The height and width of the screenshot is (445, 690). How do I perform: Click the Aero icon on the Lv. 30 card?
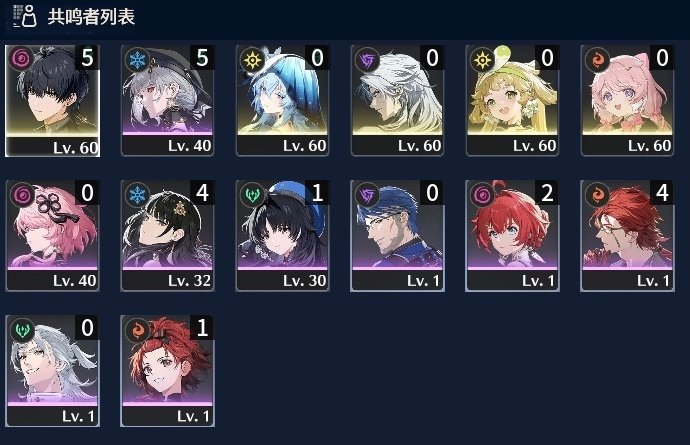click(252, 194)
